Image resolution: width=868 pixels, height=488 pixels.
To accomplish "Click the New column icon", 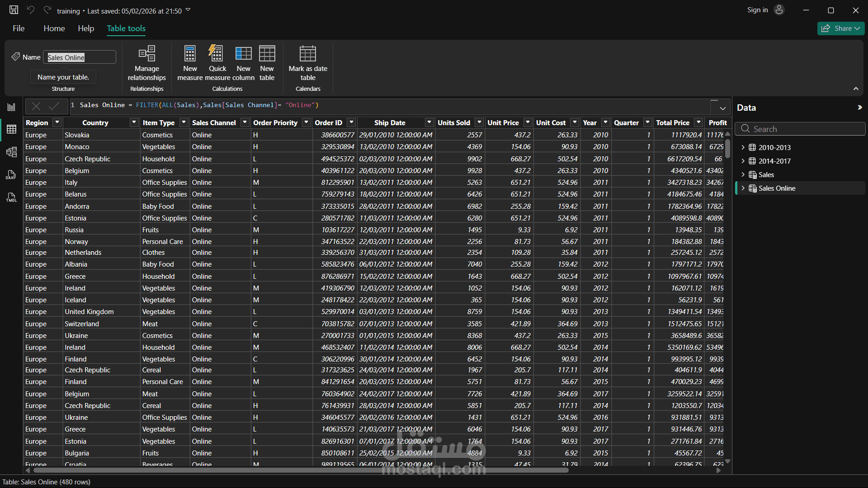I will coord(243,54).
